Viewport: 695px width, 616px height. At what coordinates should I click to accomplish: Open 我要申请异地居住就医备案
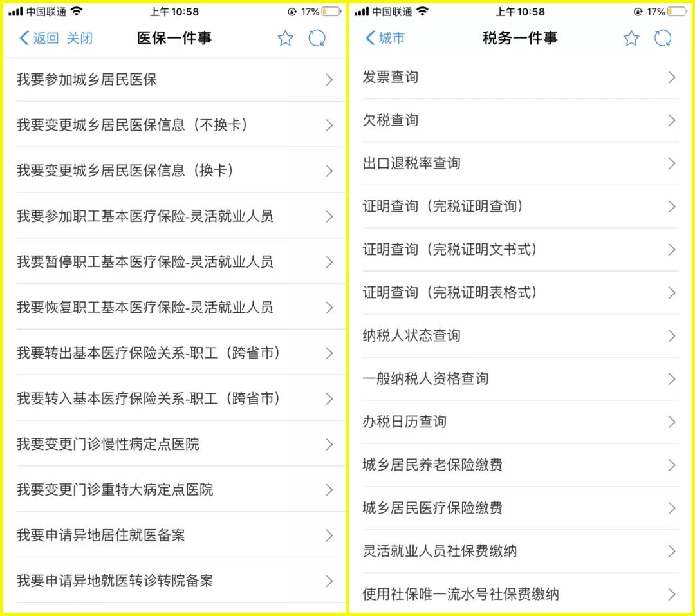pos(167,536)
